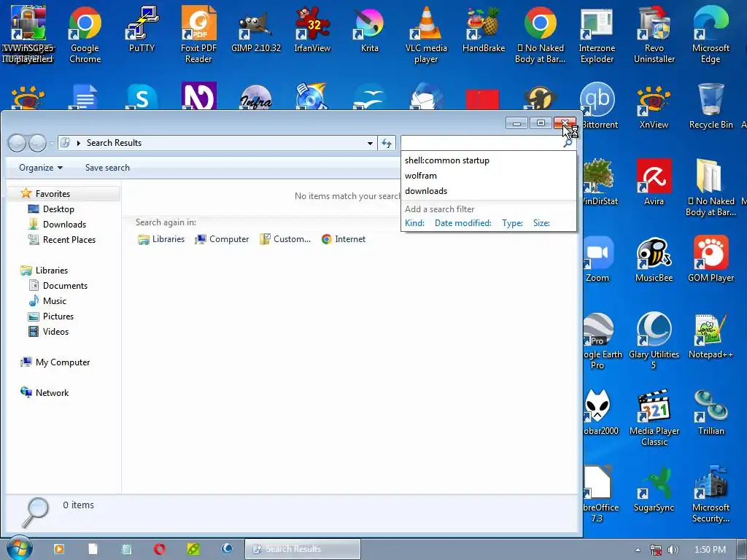This screenshot has height=560, width=747.
Task: Choose 'downloads' search suggestion
Action: [488, 191]
